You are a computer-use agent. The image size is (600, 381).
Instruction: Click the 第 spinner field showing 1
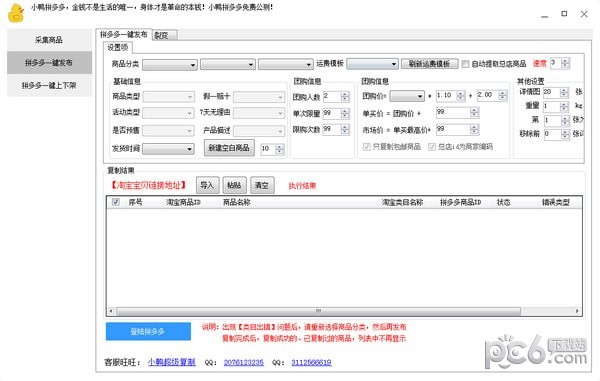[x=556, y=120]
